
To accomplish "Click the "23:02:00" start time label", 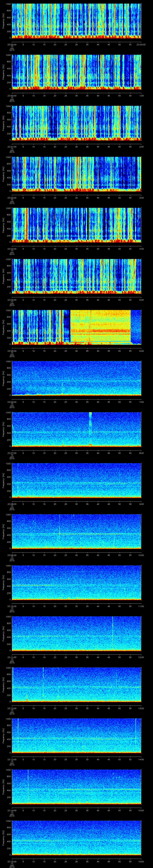I will (x=12, y=197).
